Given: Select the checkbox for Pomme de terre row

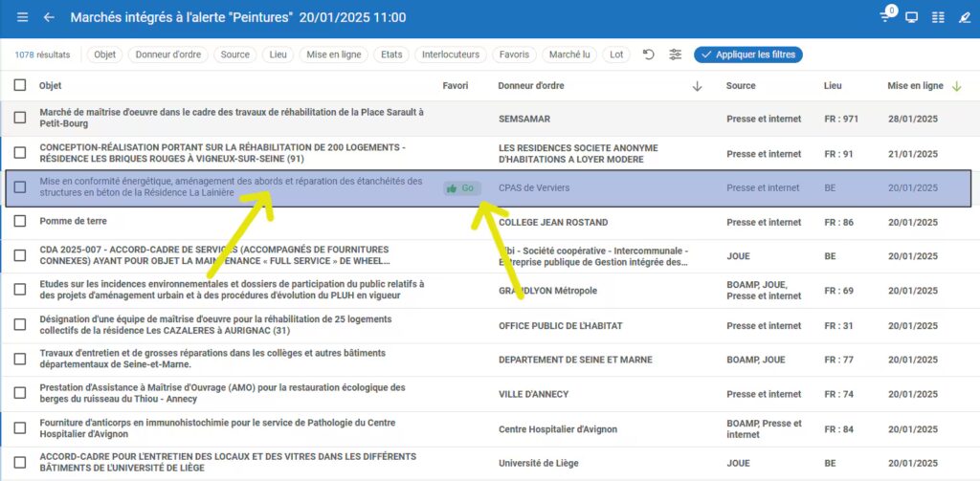Looking at the screenshot, I should click(20, 222).
